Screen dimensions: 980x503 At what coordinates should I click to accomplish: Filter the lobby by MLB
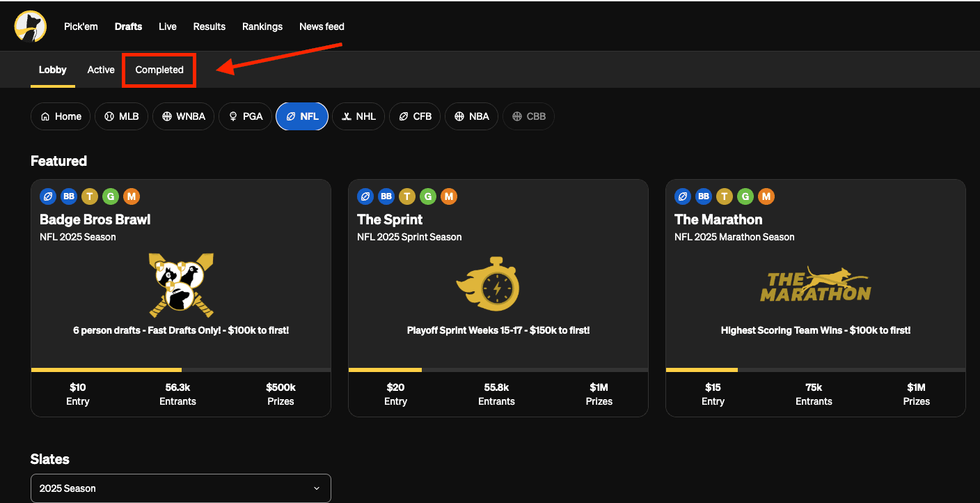(x=121, y=116)
